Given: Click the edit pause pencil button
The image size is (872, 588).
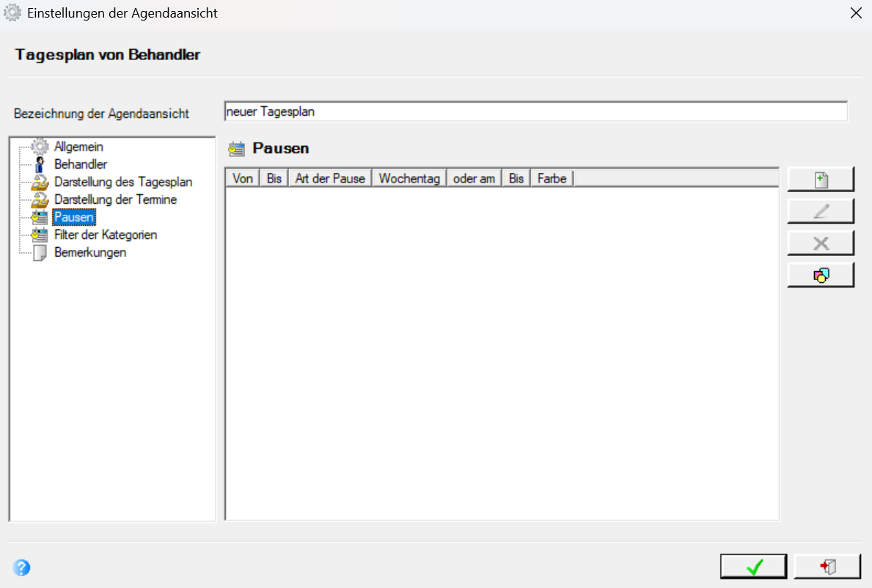Looking at the screenshot, I should 820,211.
